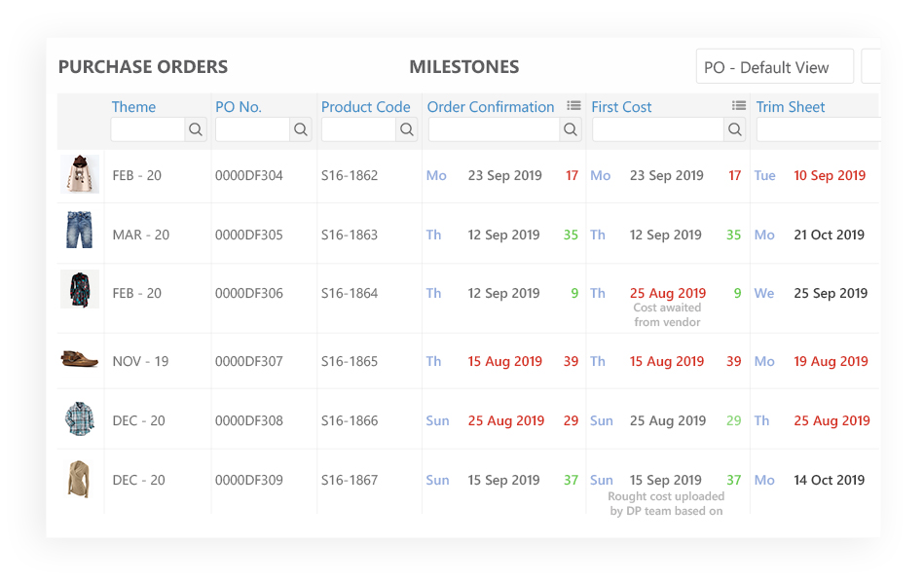Select PO number 0000DF308
Screen dimensions: 924x580
(x=248, y=421)
